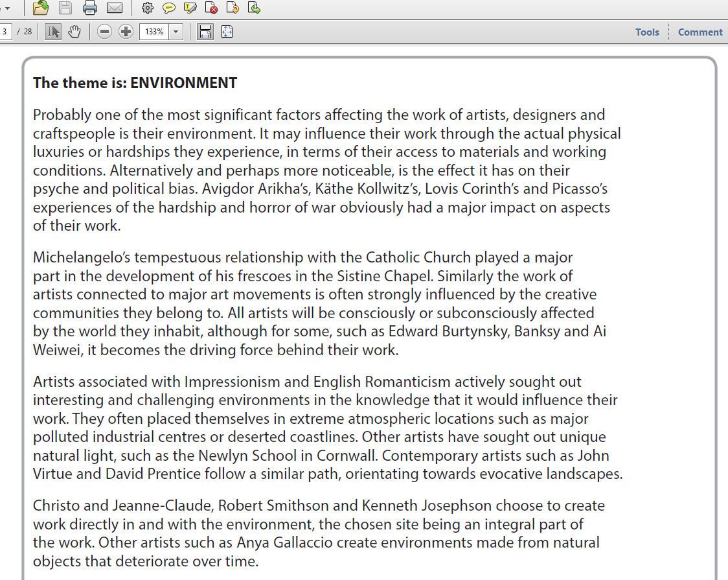Open the Comment pane
This screenshot has width=728, height=580.
point(700,32)
